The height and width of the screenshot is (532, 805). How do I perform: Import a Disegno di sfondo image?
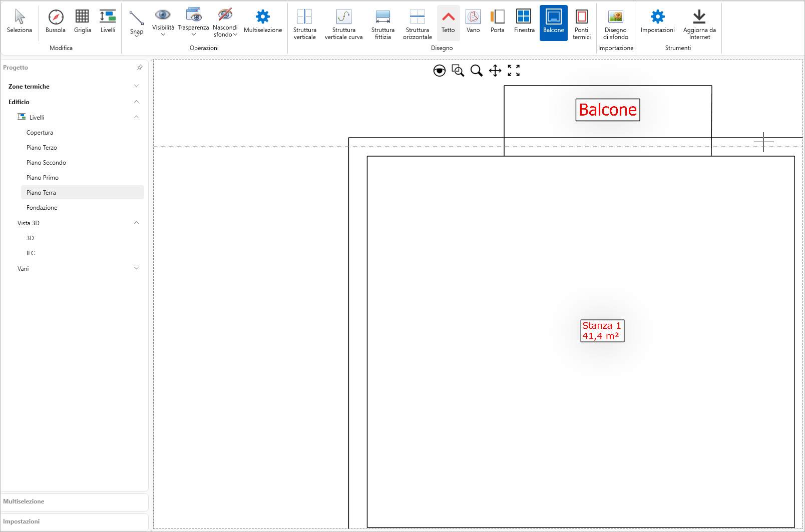[615, 24]
